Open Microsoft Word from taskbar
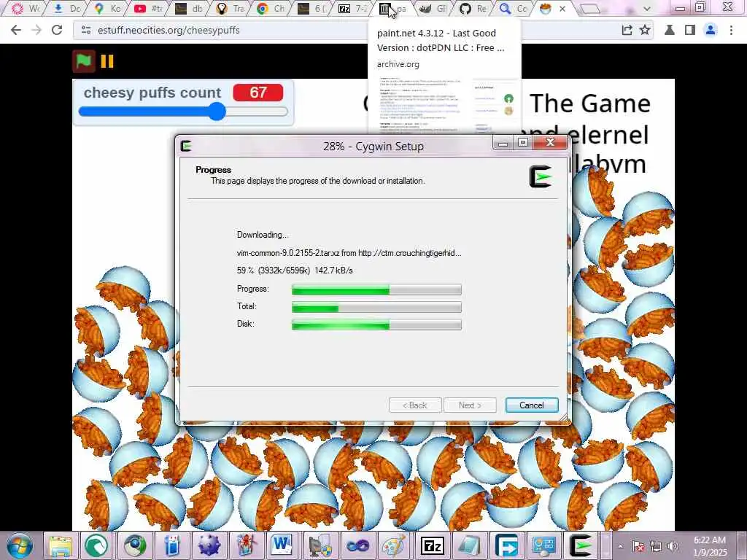Screen dimensions: 747x560 pyautogui.click(x=284, y=545)
